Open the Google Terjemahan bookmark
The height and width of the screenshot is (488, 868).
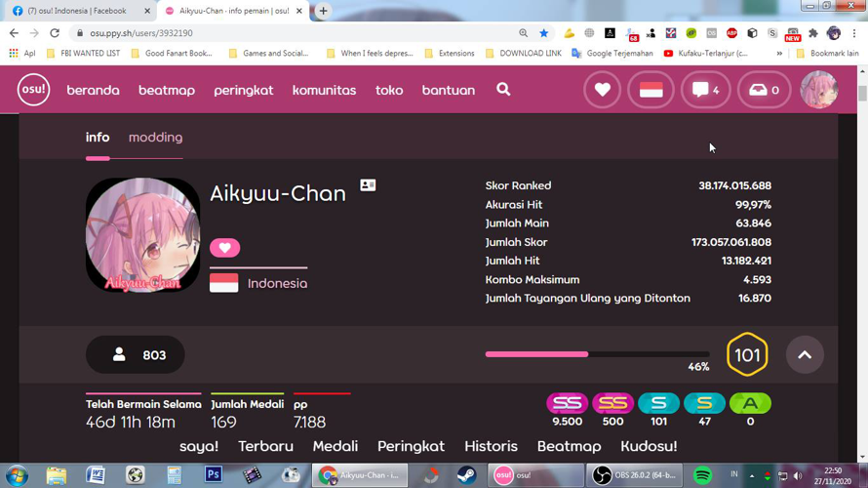(612, 53)
